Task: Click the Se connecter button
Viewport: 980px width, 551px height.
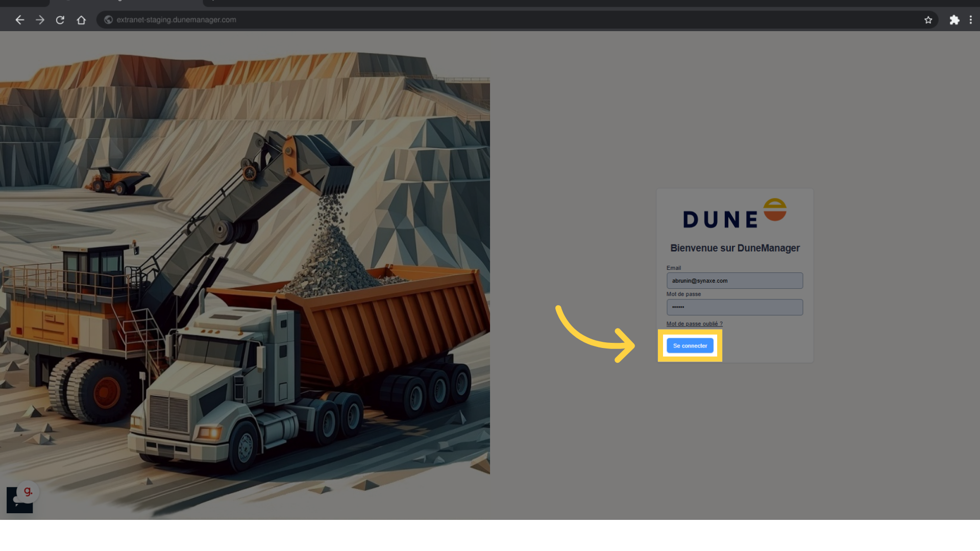Action: 690,345
